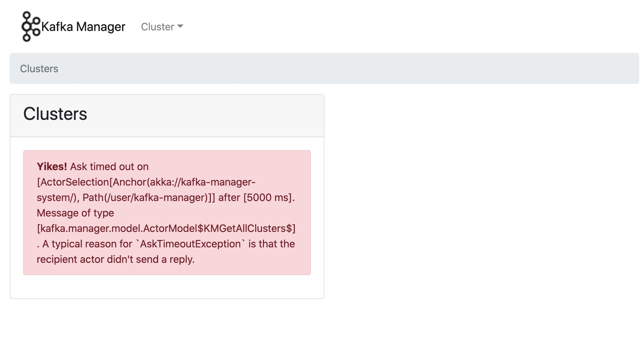Click "A typical reason for" text in alert
644x346 pixels.
[x=87, y=244]
